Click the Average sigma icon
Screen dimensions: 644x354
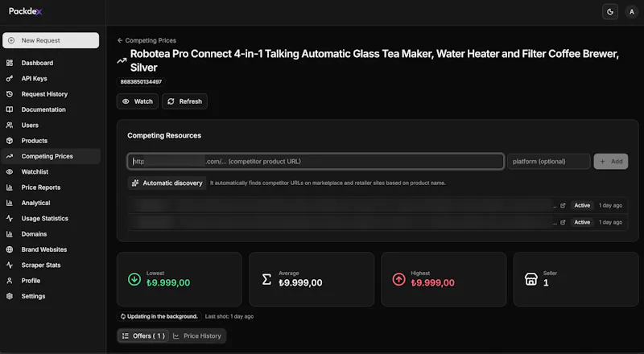pos(266,279)
